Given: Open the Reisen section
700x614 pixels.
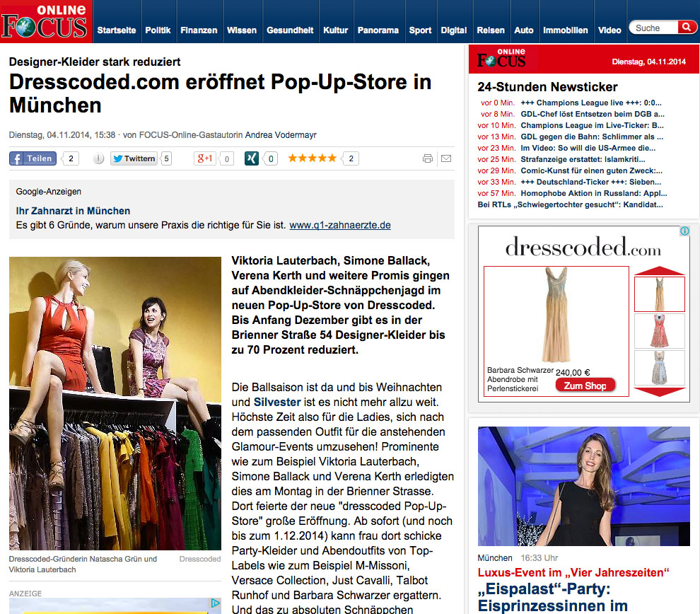Looking at the screenshot, I should (491, 30).
